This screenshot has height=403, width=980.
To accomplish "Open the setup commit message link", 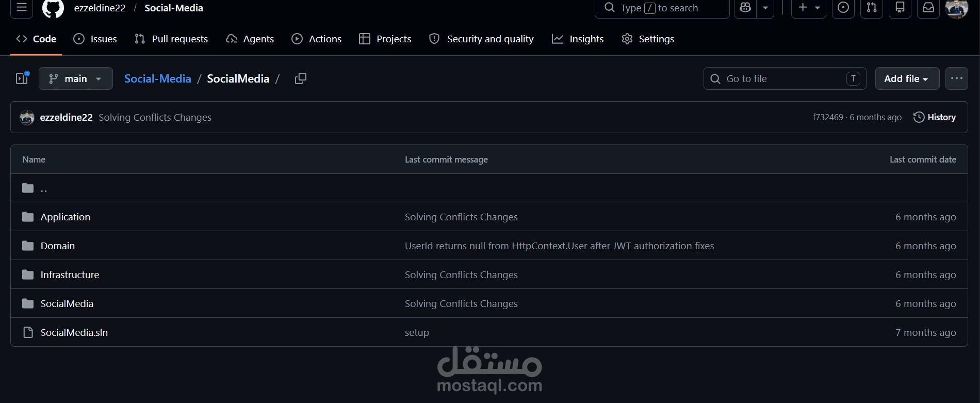I will pos(417,333).
